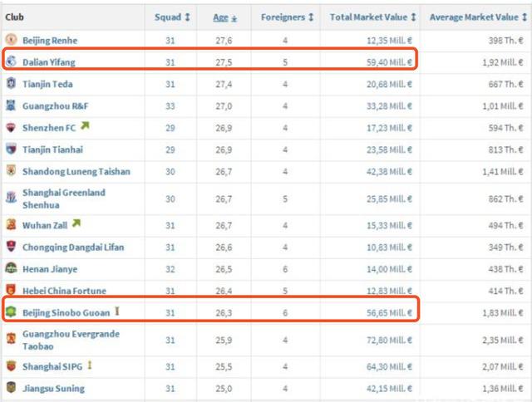
Task: Click the Club column header
Action: click(15, 17)
